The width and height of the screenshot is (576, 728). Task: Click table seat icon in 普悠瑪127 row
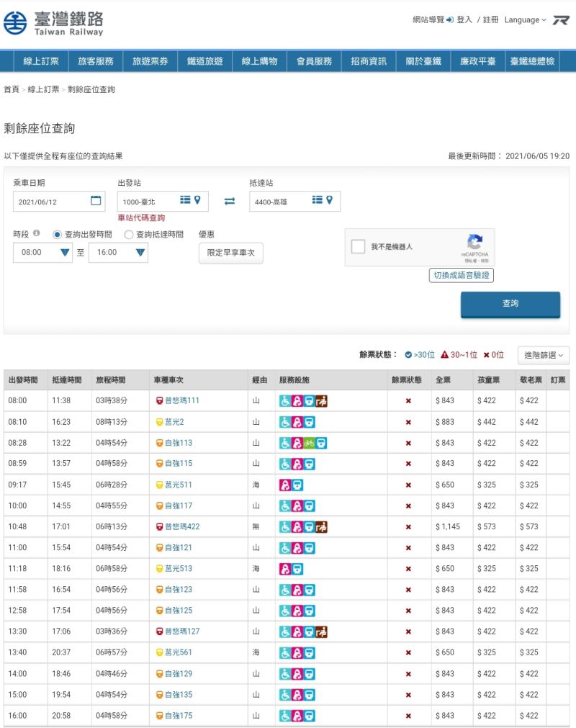pos(321,632)
